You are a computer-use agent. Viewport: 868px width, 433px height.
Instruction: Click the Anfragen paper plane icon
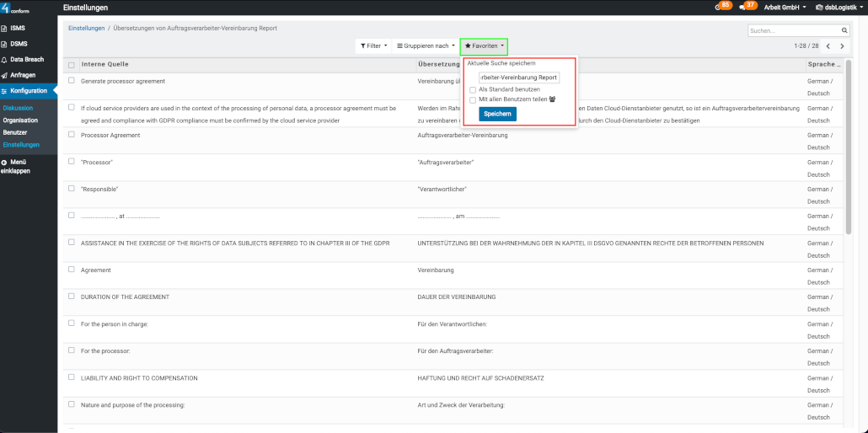click(x=4, y=75)
